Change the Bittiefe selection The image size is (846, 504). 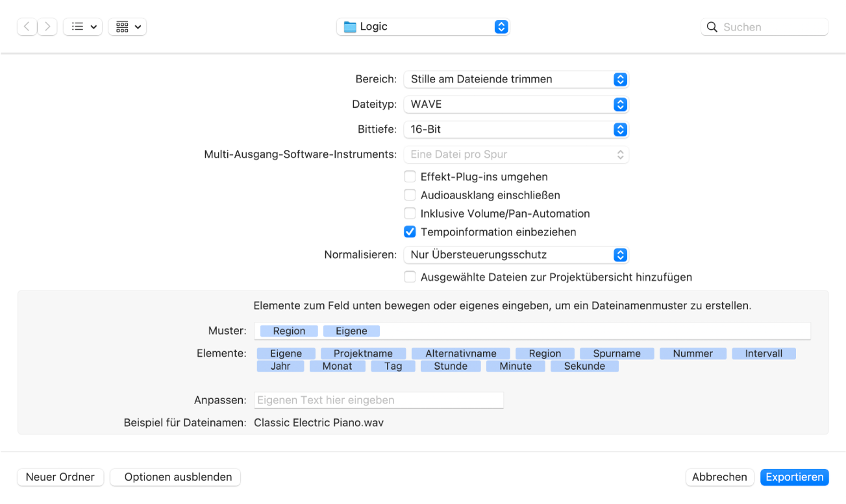click(x=516, y=129)
